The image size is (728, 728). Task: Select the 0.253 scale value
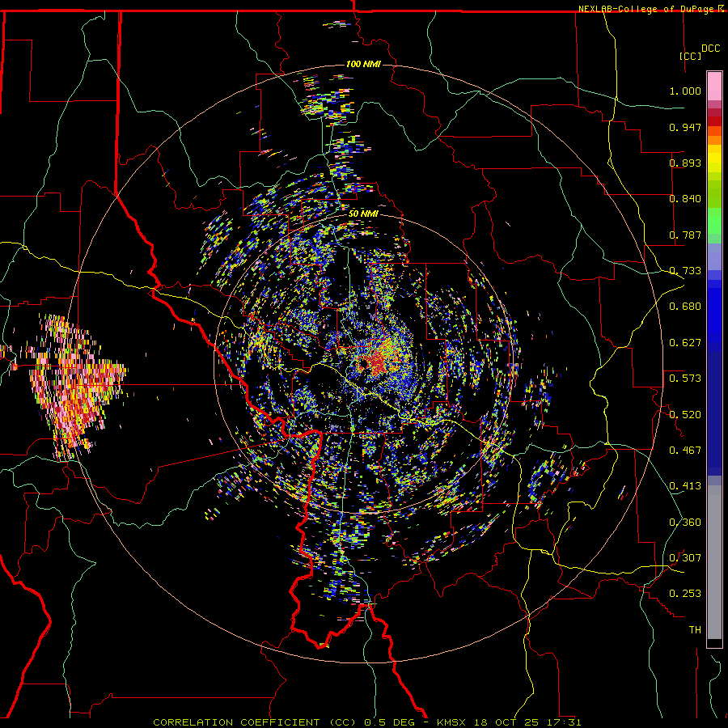click(685, 594)
